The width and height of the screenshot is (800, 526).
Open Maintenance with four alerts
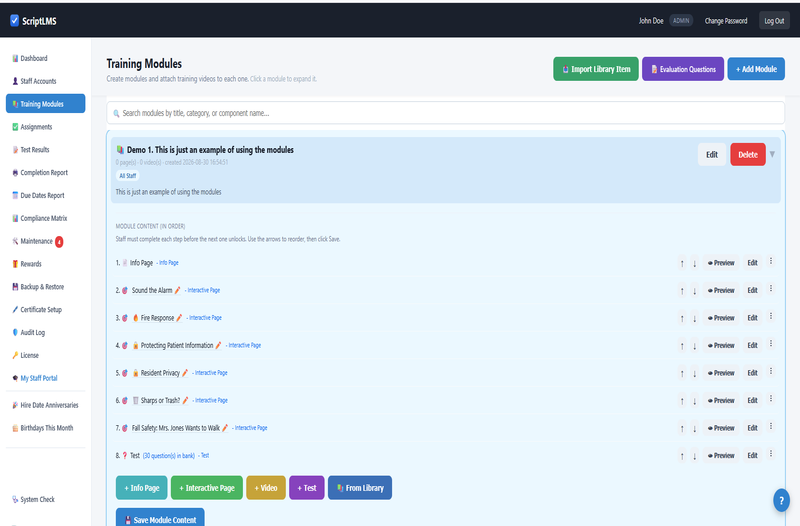coord(45,241)
